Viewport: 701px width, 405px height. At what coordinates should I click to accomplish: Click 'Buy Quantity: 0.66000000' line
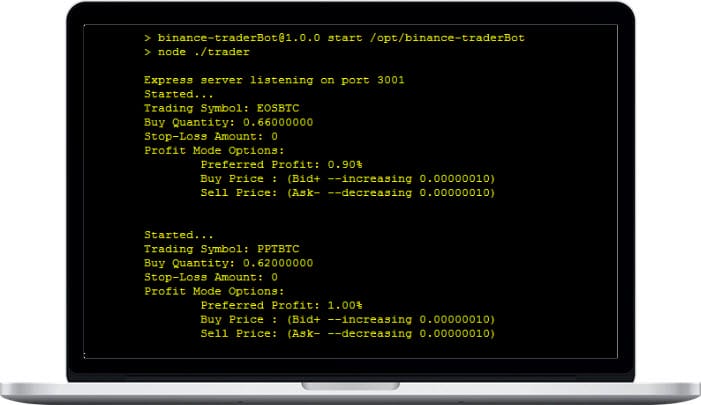tap(228, 122)
